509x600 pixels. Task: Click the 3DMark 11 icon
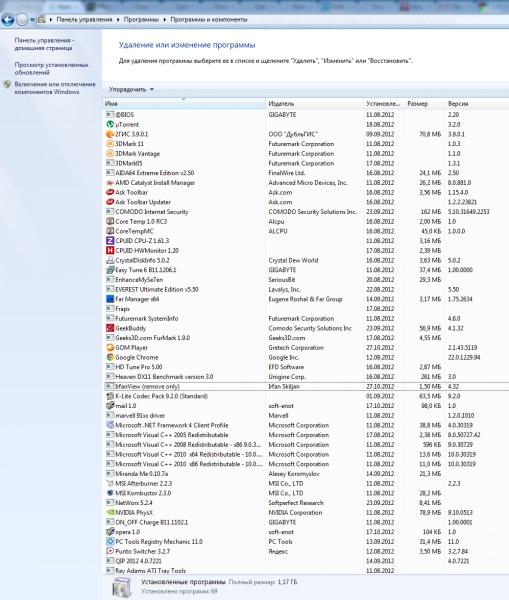pyautogui.click(x=110, y=144)
